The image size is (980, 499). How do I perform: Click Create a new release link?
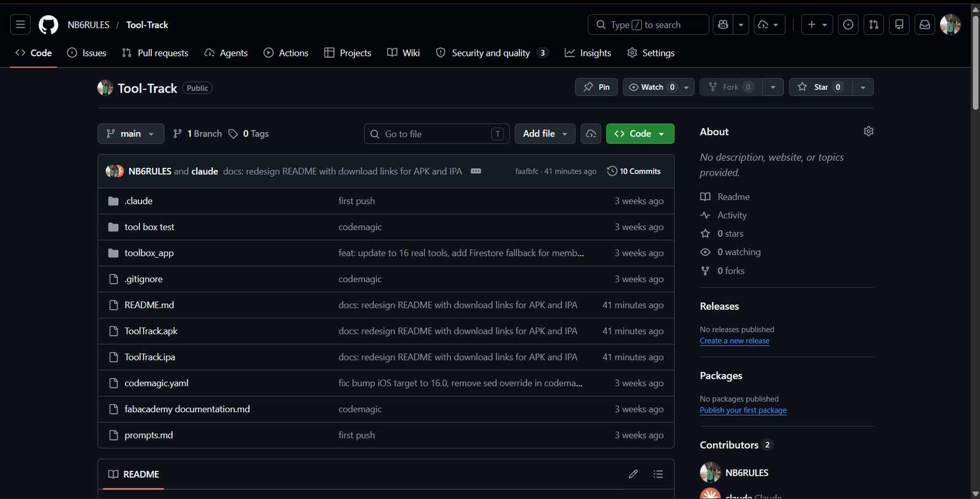(734, 341)
